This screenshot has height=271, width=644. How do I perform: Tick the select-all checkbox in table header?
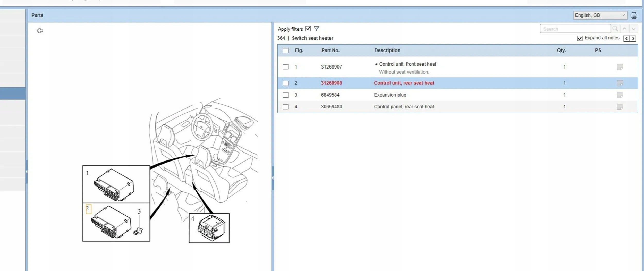[x=285, y=50]
